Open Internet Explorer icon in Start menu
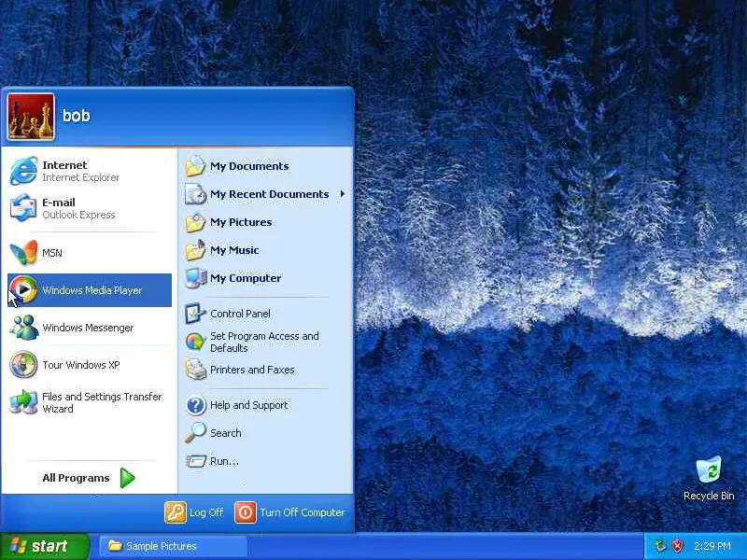 pyautogui.click(x=23, y=171)
